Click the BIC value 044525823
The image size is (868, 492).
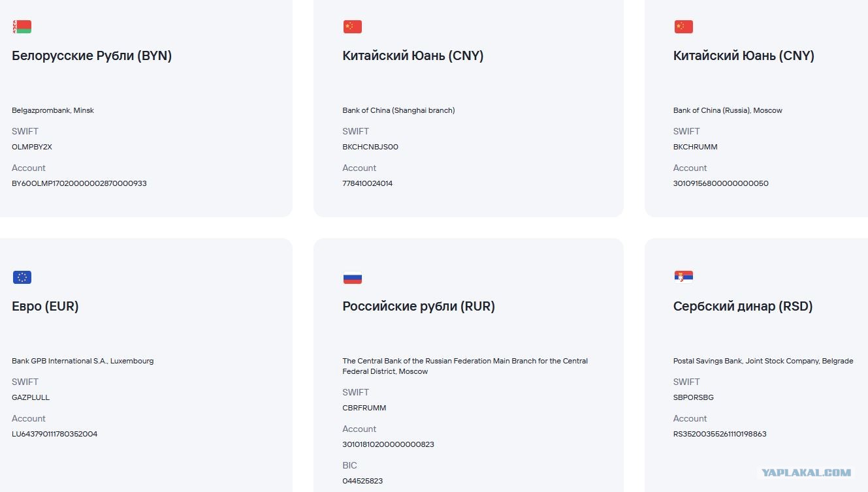pyautogui.click(x=362, y=481)
